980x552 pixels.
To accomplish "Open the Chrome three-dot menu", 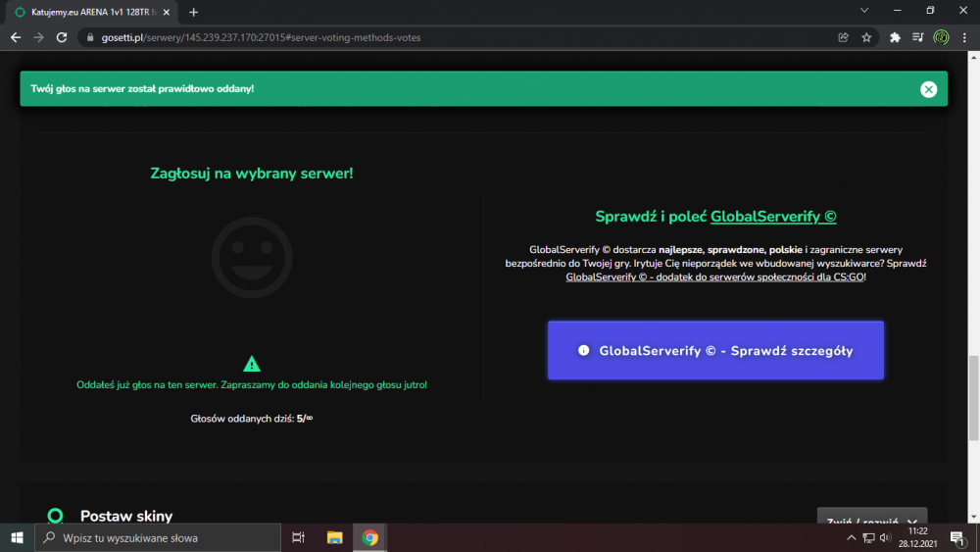I will [964, 37].
